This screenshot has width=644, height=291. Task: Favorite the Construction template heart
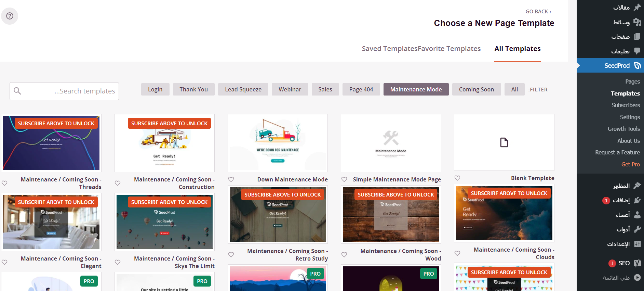(118, 183)
